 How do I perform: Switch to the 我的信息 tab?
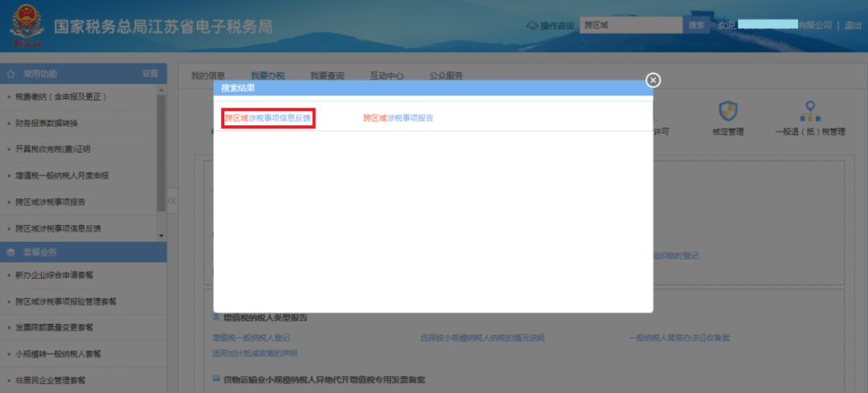click(x=207, y=76)
